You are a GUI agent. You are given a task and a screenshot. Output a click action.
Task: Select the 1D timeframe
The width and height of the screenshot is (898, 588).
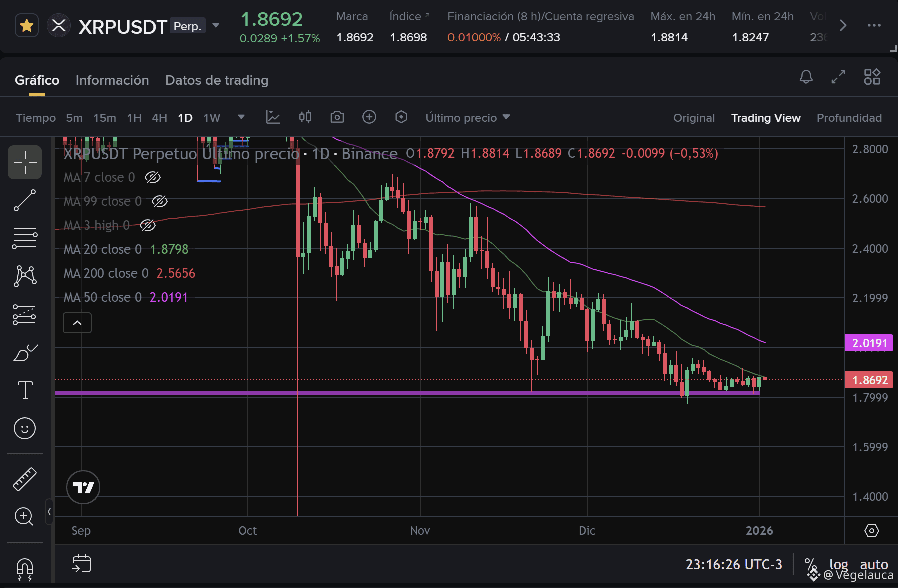click(x=185, y=118)
